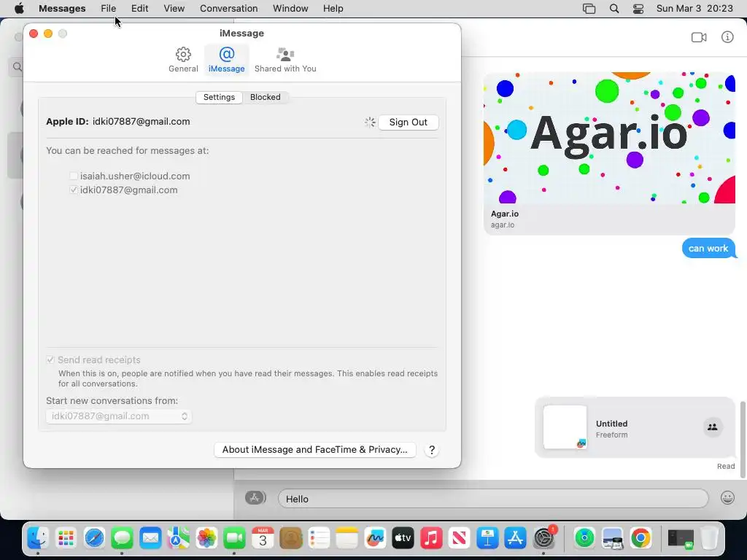Open the File menu

[x=108, y=9]
